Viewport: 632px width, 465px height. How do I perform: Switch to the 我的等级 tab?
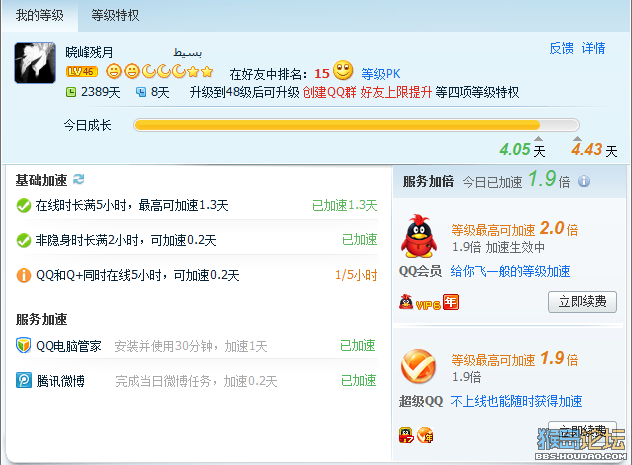pos(40,15)
